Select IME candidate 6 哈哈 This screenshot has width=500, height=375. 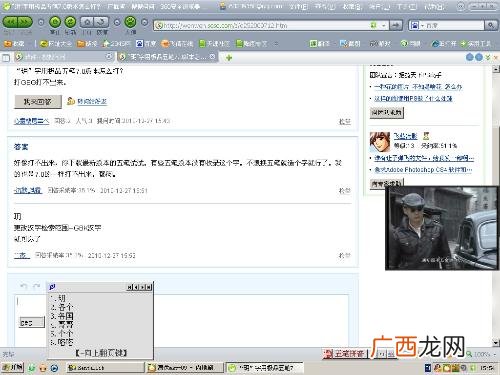click(62, 342)
